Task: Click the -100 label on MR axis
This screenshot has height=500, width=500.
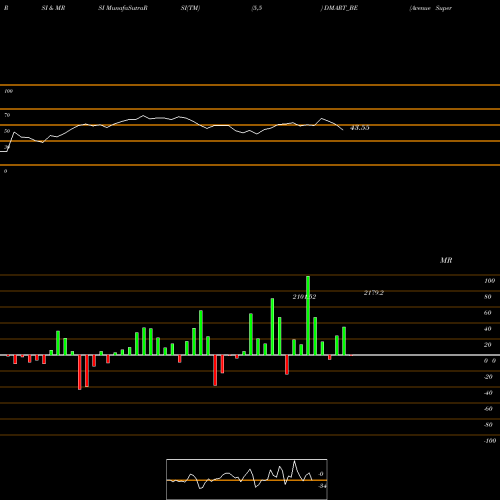Action: 490,441
